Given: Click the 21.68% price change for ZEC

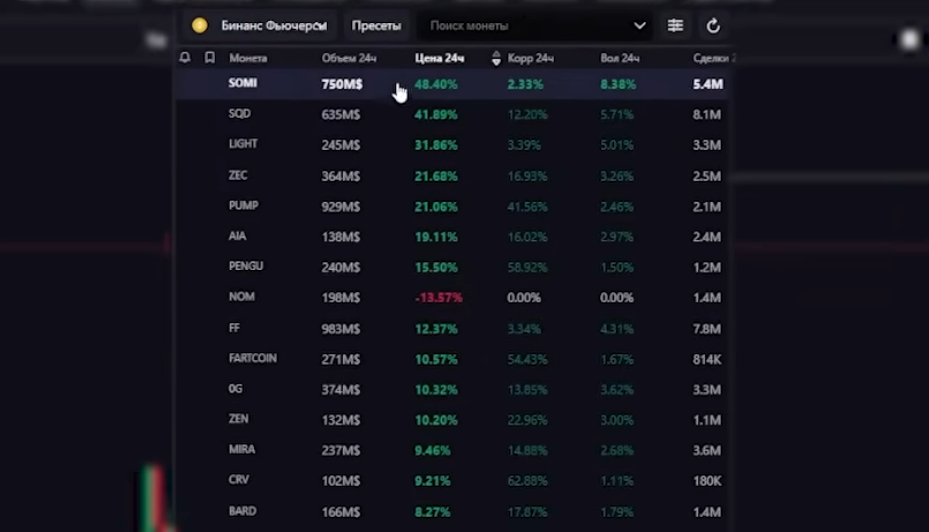Looking at the screenshot, I should pyautogui.click(x=436, y=176).
